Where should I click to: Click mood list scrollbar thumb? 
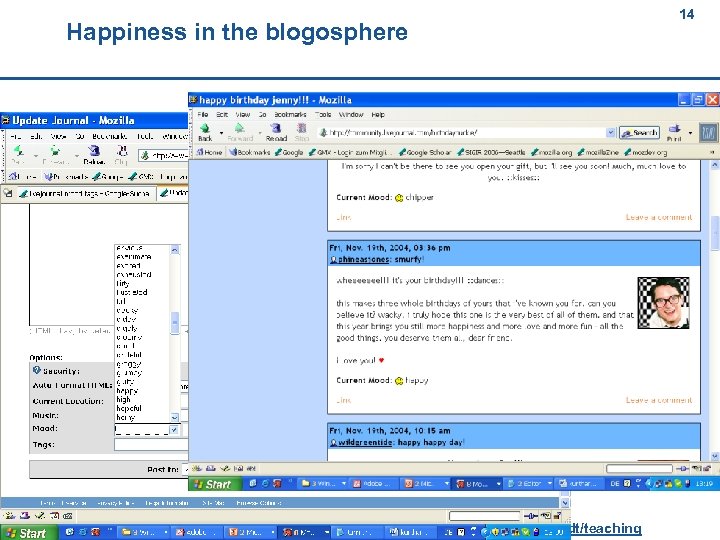click(x=174, y=323)
